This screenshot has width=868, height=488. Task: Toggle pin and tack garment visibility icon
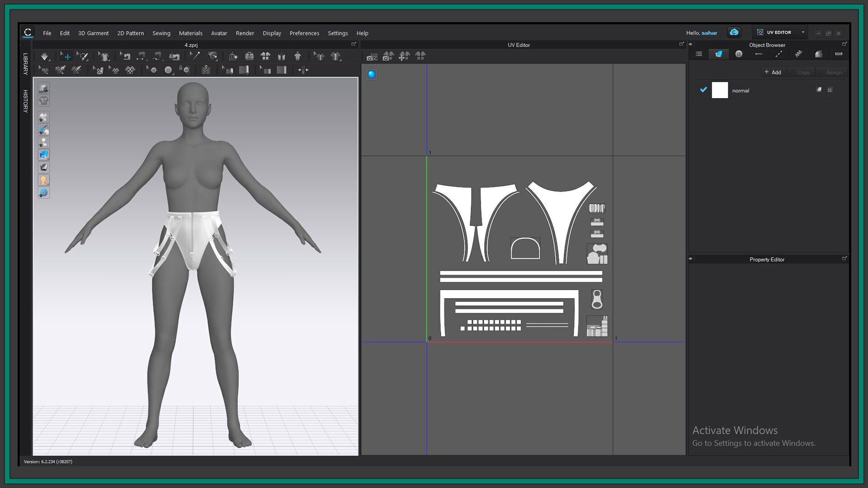click(x=43, y=130)
